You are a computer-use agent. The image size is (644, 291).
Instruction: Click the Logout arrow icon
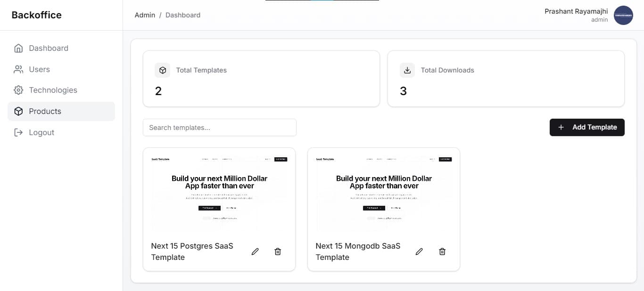pyautogui.click(x=18, y=132)
